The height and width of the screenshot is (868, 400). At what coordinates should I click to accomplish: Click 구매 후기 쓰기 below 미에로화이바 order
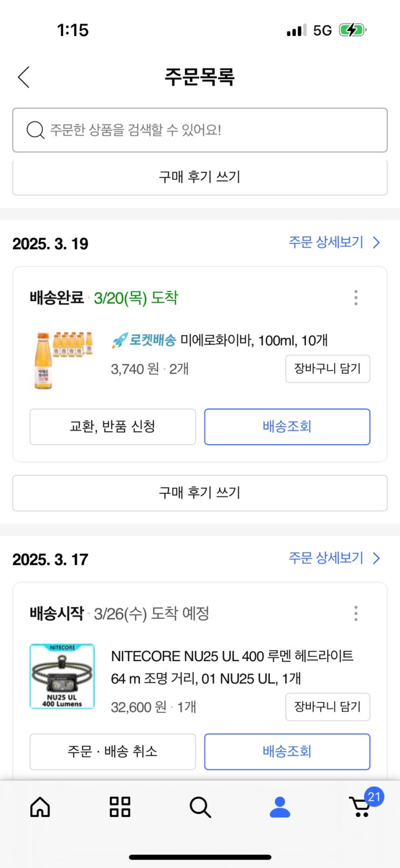point(200,492)
